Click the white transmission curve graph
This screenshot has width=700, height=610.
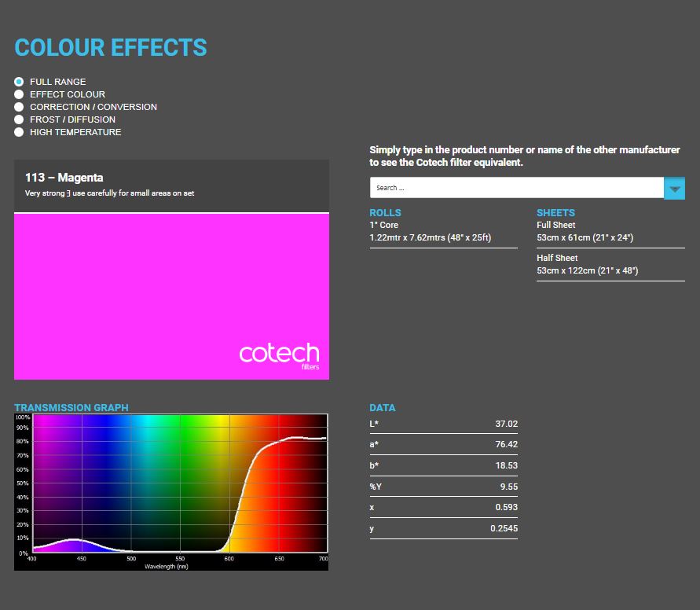click(171, 483)
